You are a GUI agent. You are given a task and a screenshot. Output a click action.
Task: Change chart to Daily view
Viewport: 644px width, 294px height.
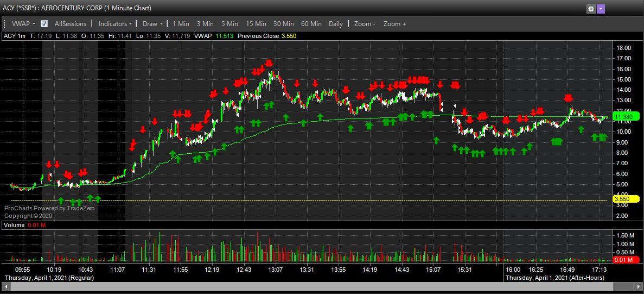pos(336,24)
